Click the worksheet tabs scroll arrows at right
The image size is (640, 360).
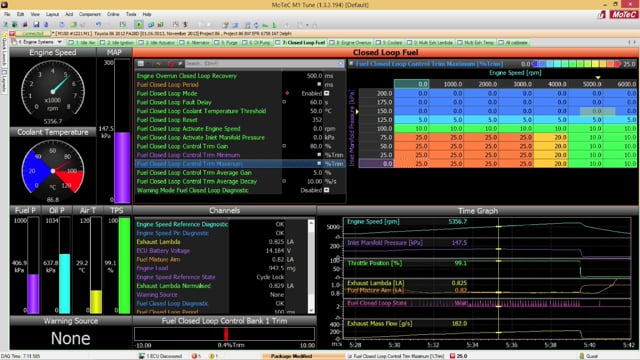631,42
